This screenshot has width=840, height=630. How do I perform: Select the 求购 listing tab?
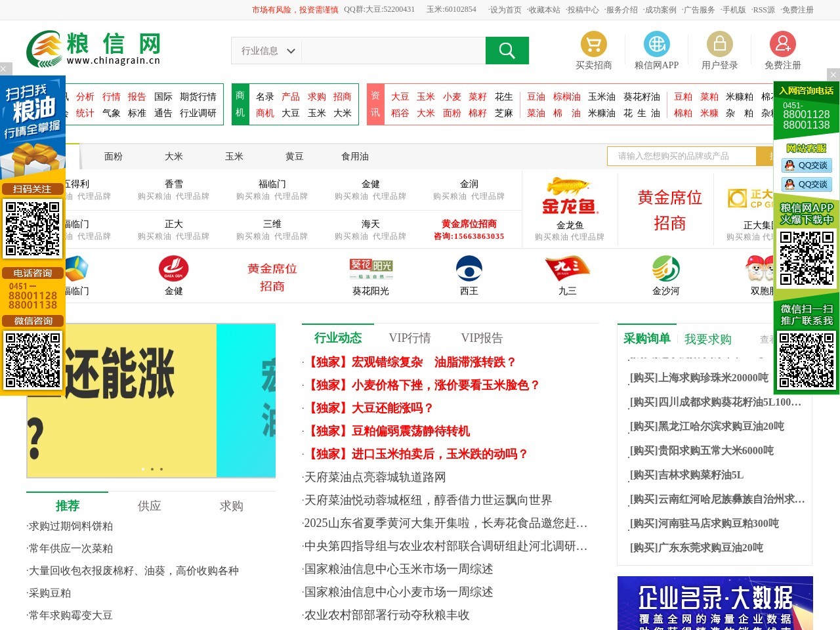[232, 505]
